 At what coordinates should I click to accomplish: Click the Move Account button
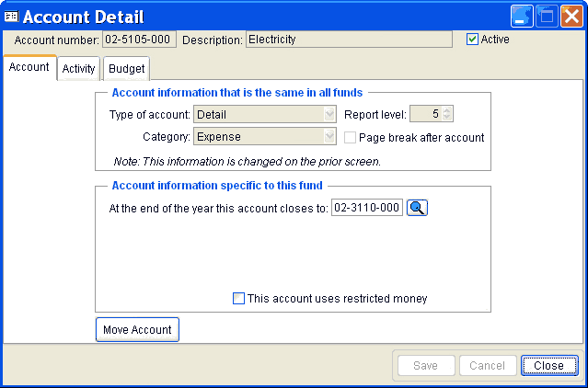click(137, 329)
